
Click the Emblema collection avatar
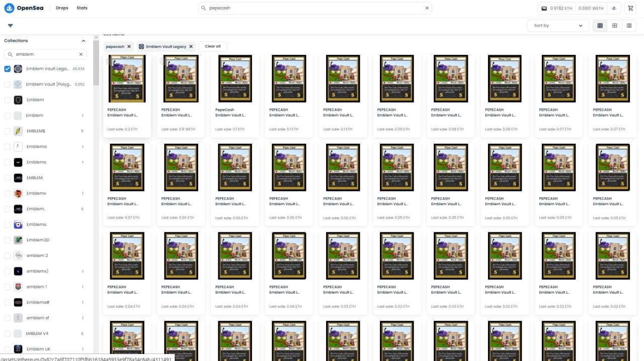(x=18, y=147)
